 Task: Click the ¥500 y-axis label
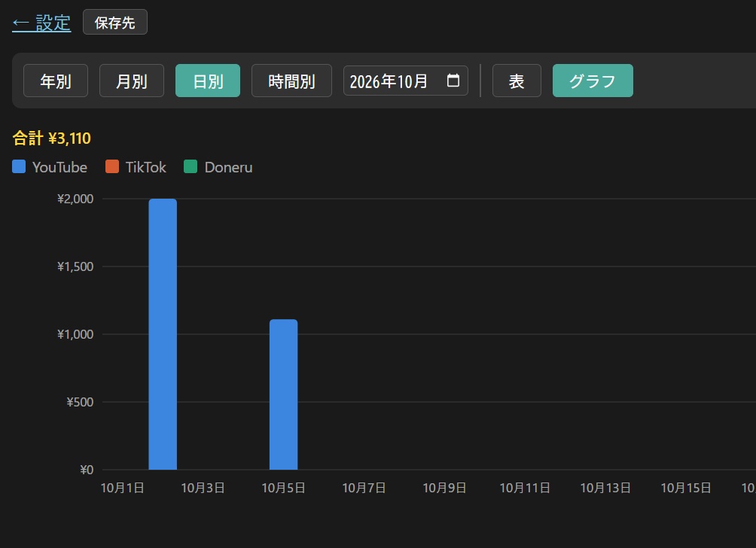pos(80,402)
